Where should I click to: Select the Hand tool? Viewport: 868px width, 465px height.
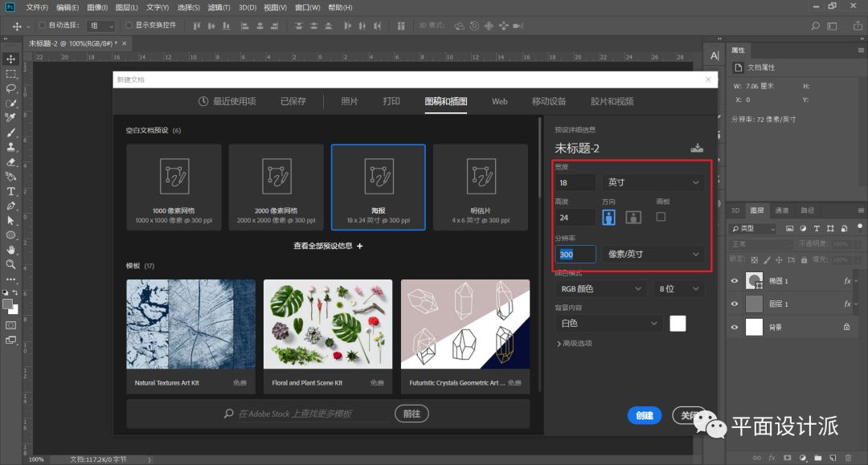[11, 250]
